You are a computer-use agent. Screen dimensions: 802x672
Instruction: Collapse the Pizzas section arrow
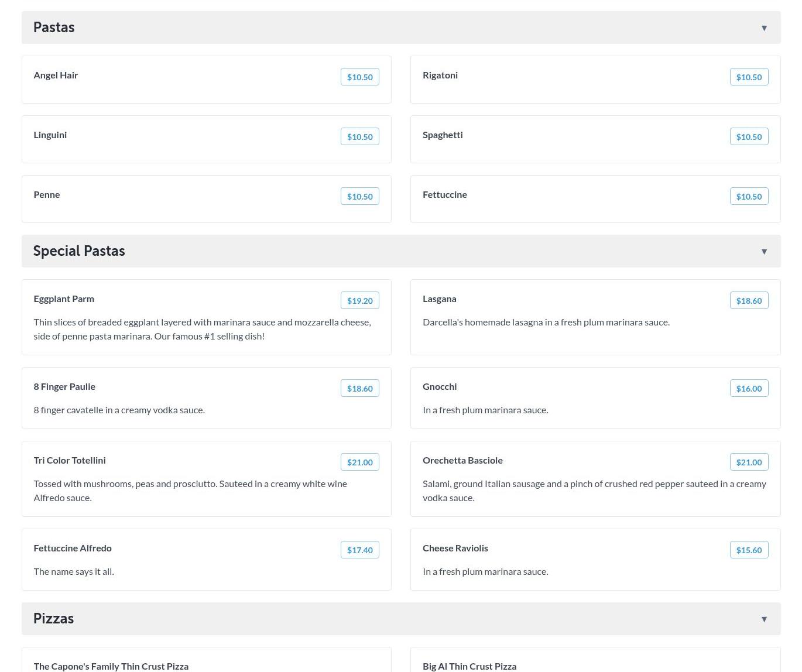pos(764,619)
